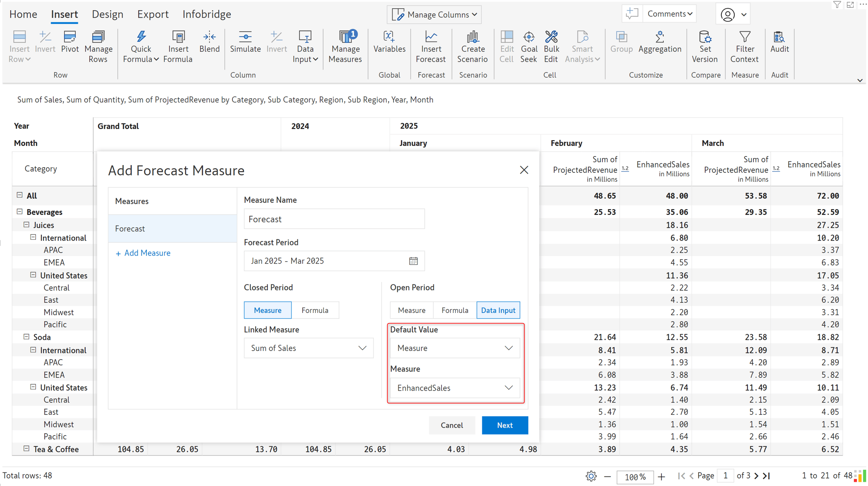Open the Default Value dropdown
This screenshot has width=868, height=486.
click(455, 348)
